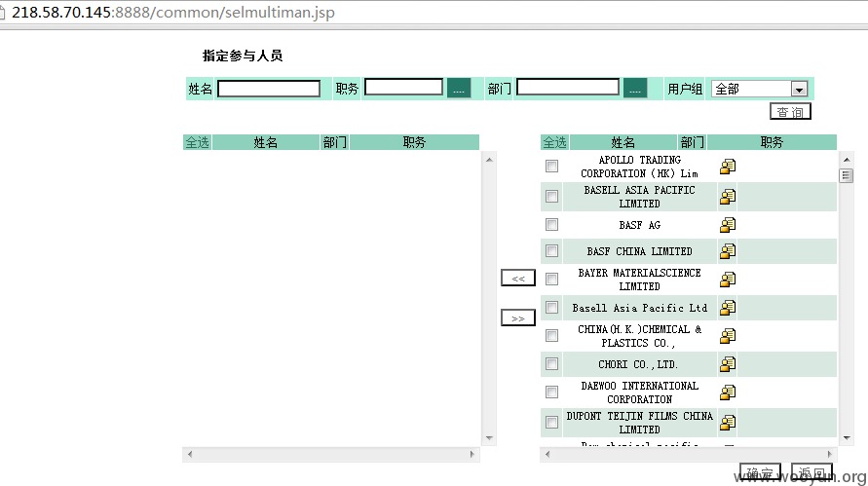Image resolution: width=868 pixels, height=486 pixels.
Task: Tick the DAEWOO INTERNATIONAL CORPORATION checkbox
Action: [x=552, y=392]
